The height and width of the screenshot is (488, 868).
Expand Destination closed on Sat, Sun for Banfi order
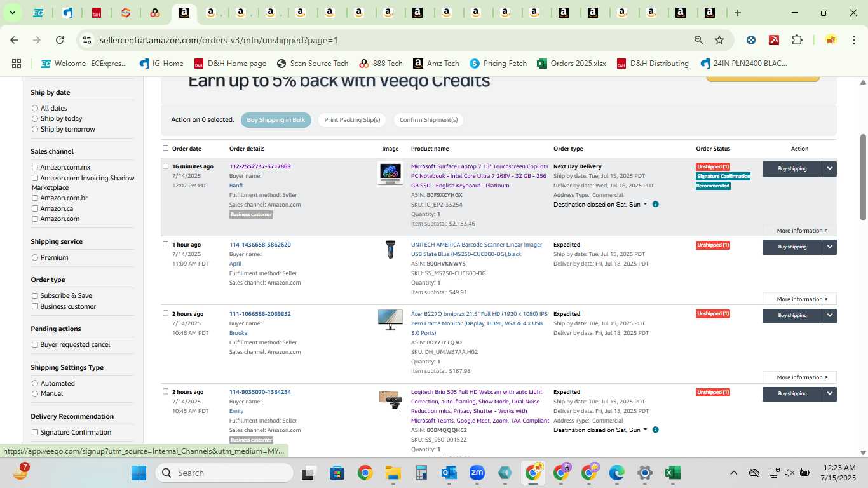click(600, 205)
